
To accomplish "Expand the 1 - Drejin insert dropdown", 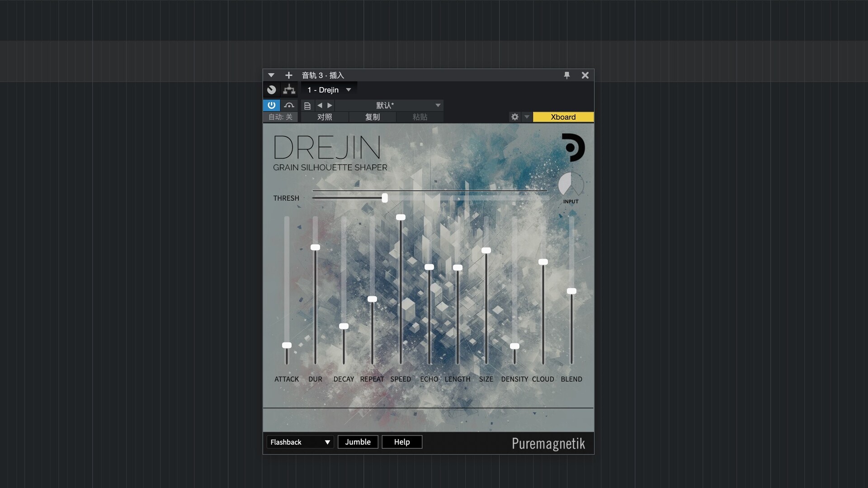I will coord(349,90).
